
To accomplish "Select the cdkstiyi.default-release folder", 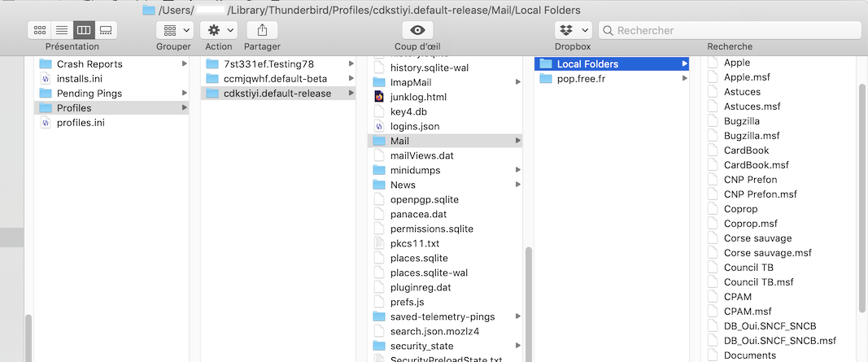I will tap(277, 94).
